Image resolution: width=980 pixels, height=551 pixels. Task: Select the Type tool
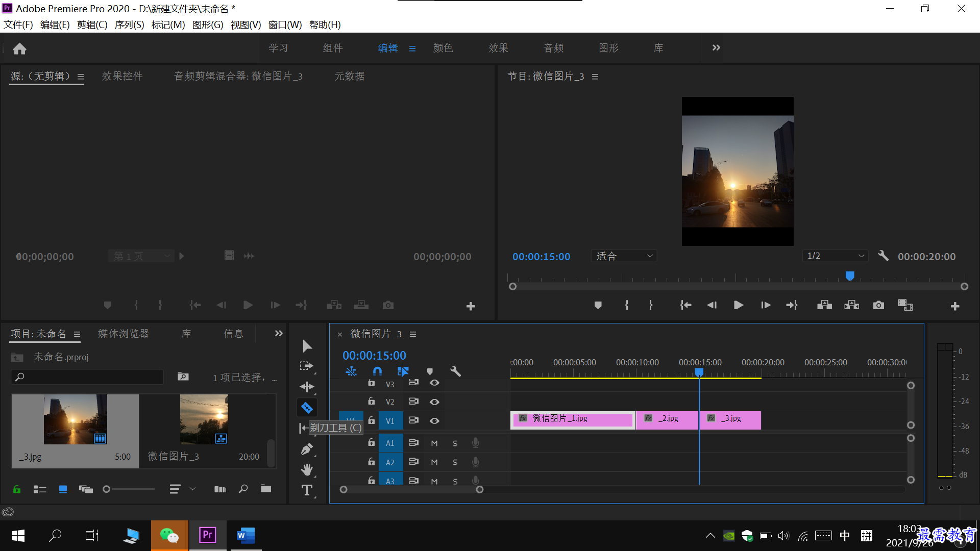(x=307, y=490)
